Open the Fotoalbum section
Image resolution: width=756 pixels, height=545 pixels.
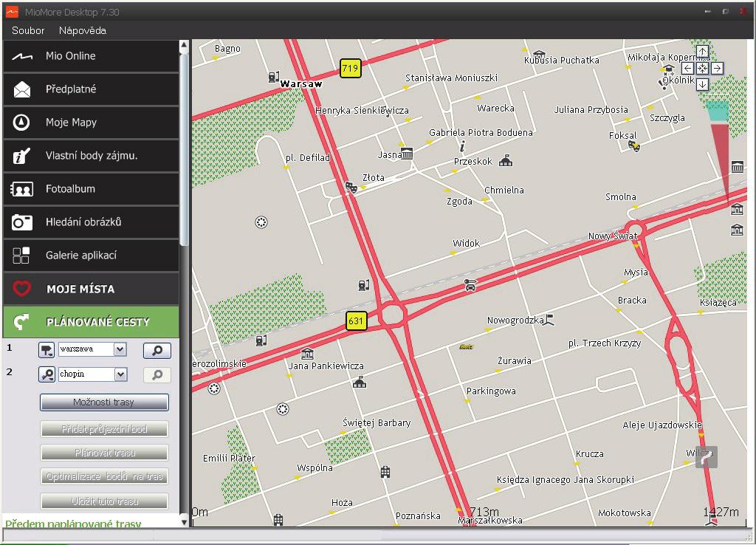point(91,189)
